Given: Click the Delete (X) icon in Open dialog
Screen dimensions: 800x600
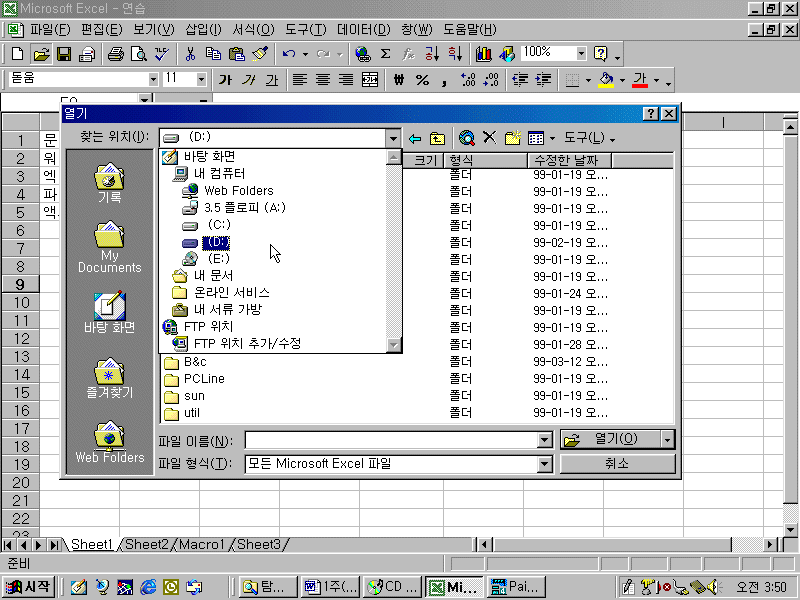Looking at the screenshot, I should point(490,138).
